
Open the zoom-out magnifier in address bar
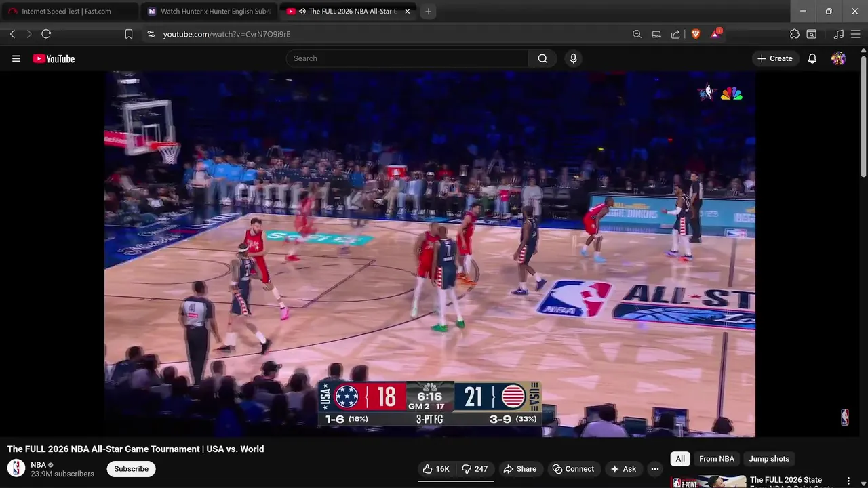pos(637,34)
